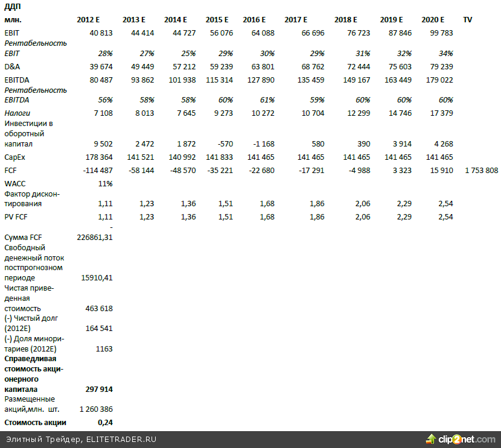Select the FCF value -114 487
This screenshot has width=501, height=448.
[x=96, y=171]
